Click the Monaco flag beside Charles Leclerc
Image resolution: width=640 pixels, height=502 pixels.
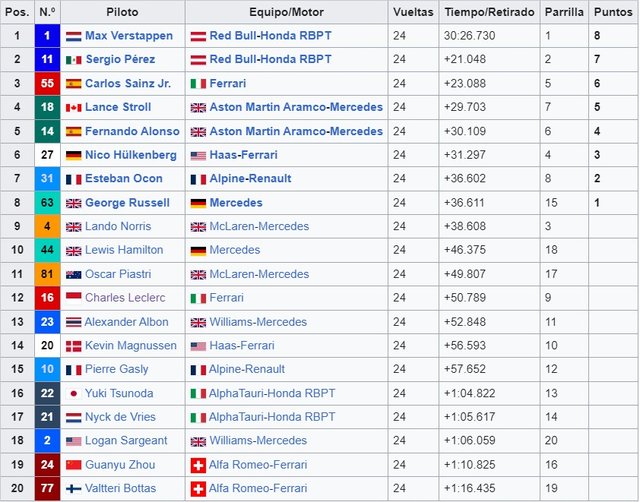pos(73,298)
